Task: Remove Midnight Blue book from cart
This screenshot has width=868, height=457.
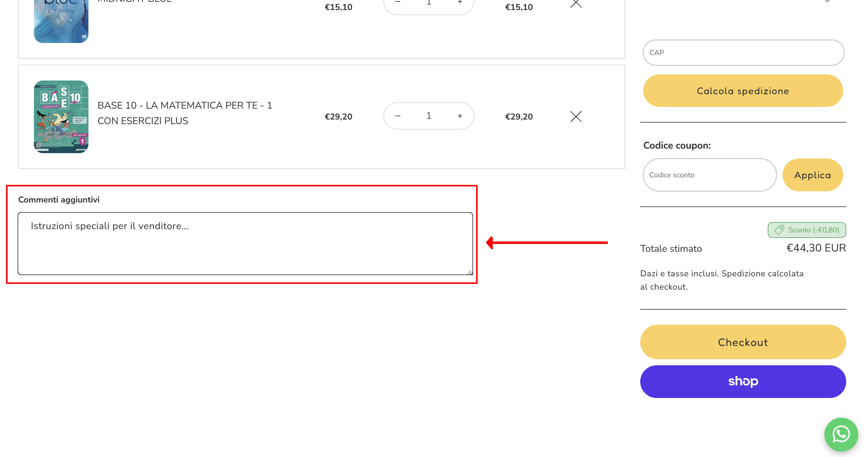Action: coord(576,3)
